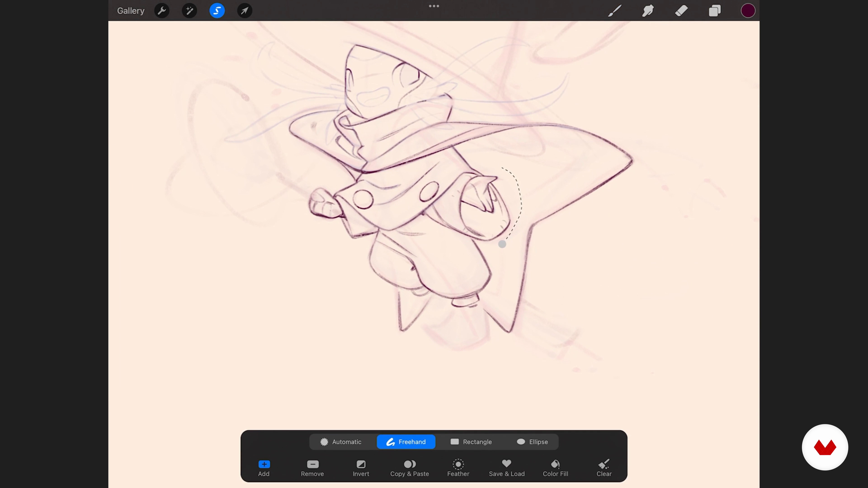
Task: Click the red logo badge
Action: 825,447
